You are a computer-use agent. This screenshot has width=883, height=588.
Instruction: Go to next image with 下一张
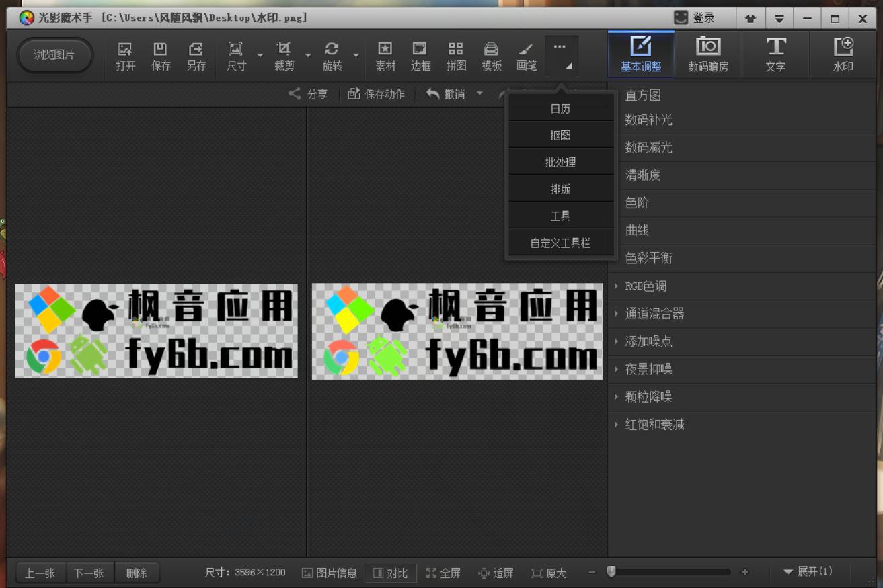(x=89, y=573)
